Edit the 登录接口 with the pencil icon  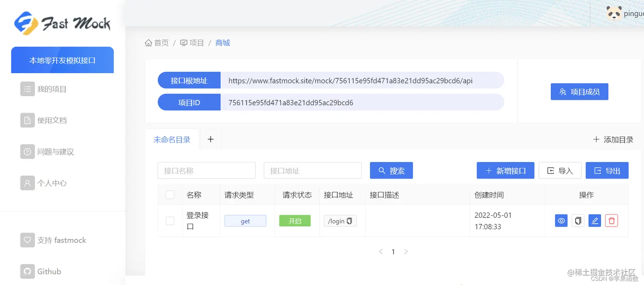pos(595,220)
